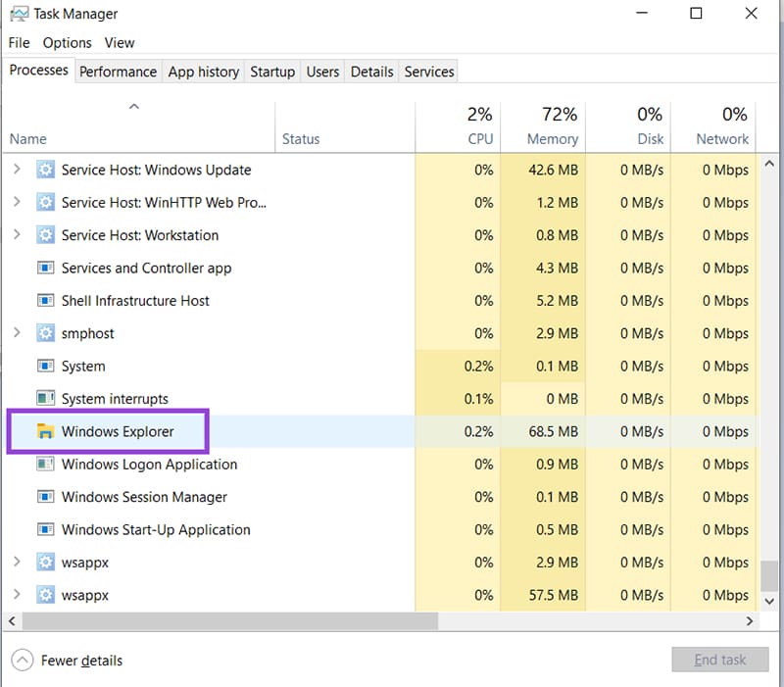Expand the smphost process group

click(x=17, y=332)
